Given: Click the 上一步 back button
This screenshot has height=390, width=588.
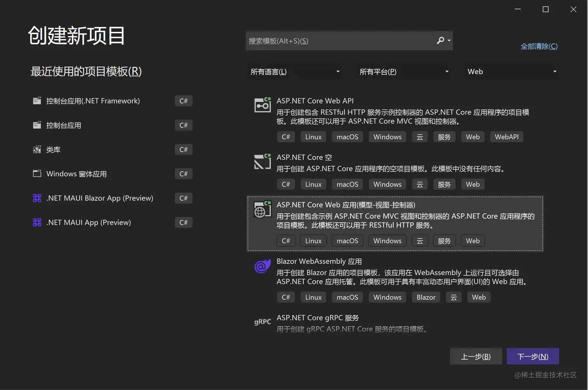Looking at the screenshot, I should pos(476,356).
